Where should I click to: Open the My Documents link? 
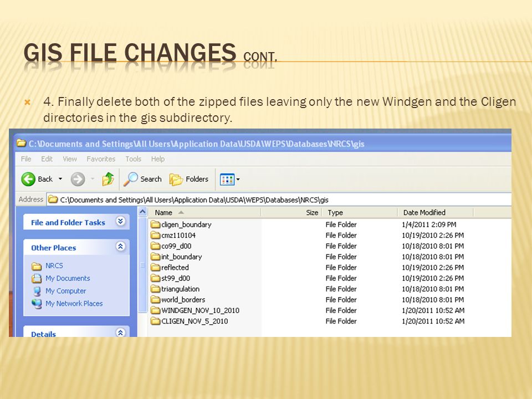pos(68,278)
